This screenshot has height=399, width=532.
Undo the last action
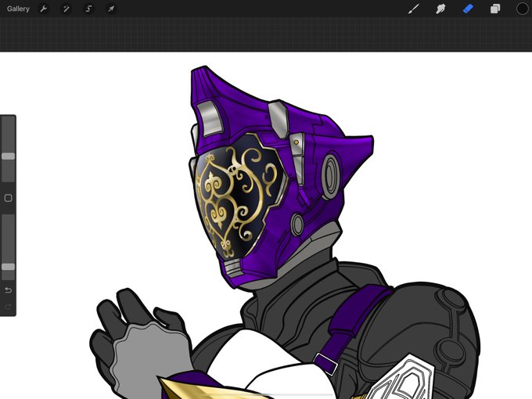[8, 290]
